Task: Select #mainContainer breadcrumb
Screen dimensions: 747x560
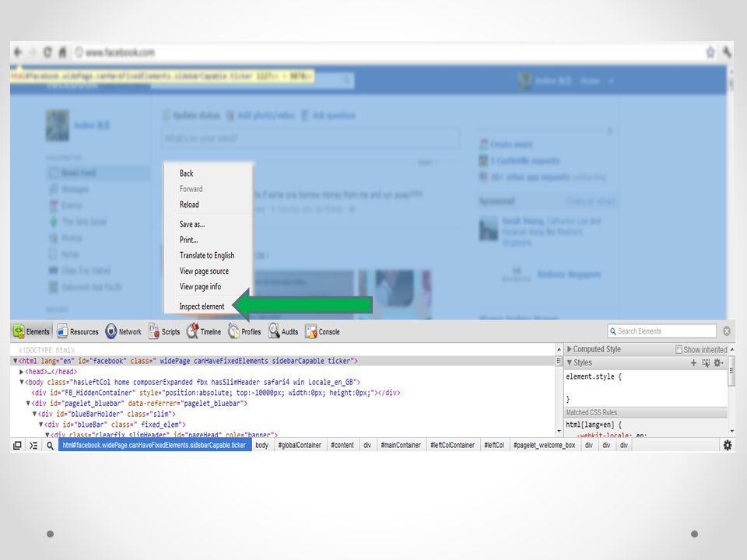Action: click(x=401, y=445)
